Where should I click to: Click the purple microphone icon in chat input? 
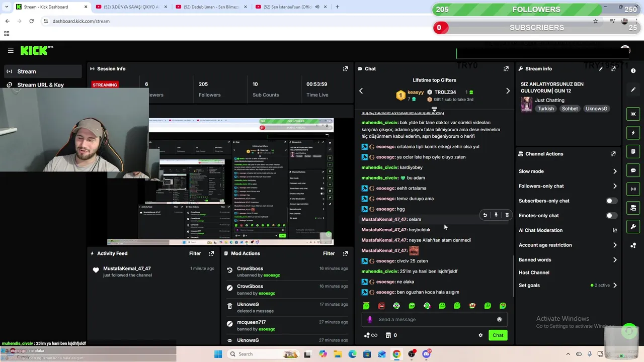coord(370,319)
